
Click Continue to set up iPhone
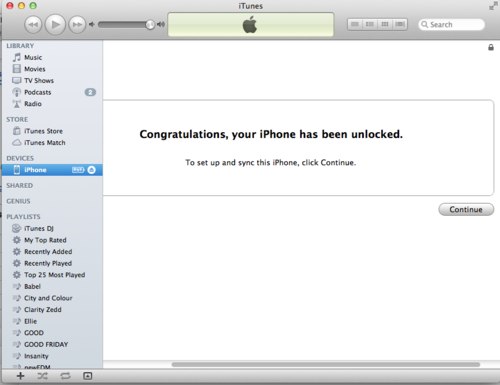pyautogui.click(x=466, y=209)
